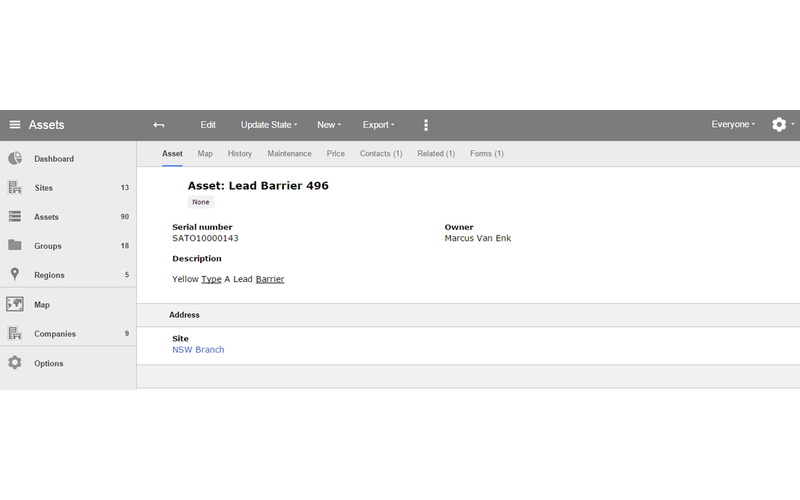Open the Maintenance tab
Viewport: 800px width, 500px height.
(x=289, y=154)
